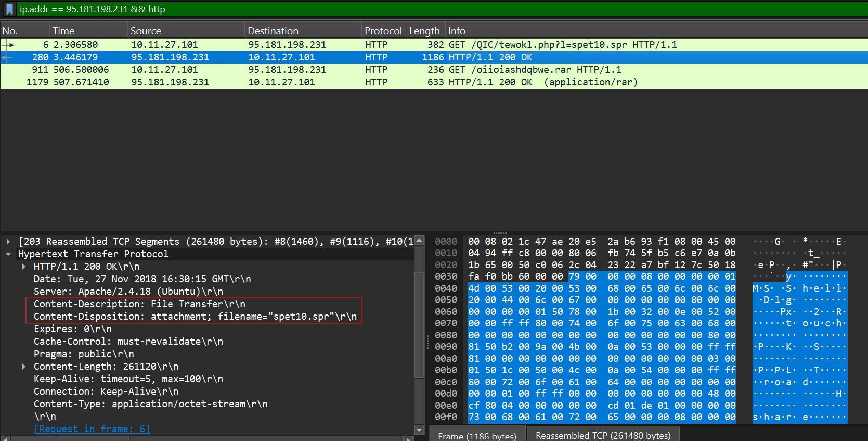
Task: Sort packets by the Source column header
Action: click(x=186, y=31)
